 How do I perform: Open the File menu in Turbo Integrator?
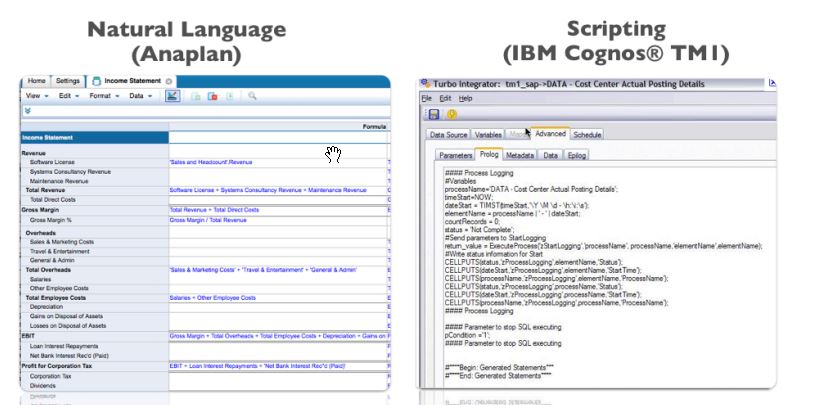[x=427, y=98]
